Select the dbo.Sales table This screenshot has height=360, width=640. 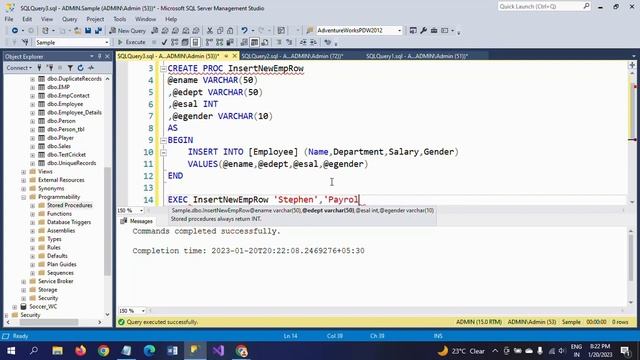[59, 146]
